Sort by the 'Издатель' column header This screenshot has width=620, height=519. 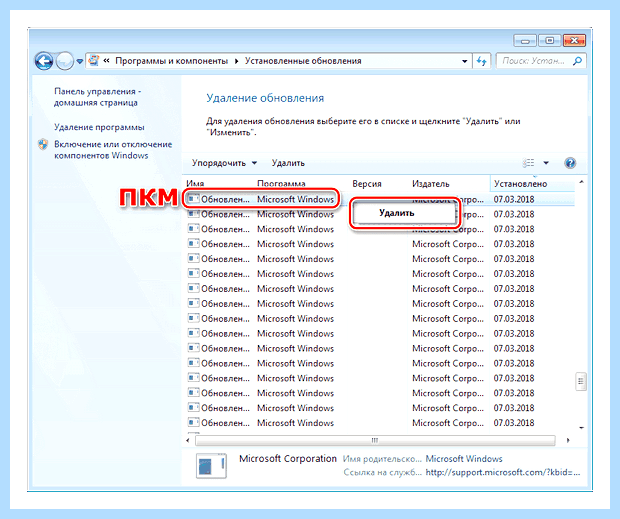coord(431,184)
